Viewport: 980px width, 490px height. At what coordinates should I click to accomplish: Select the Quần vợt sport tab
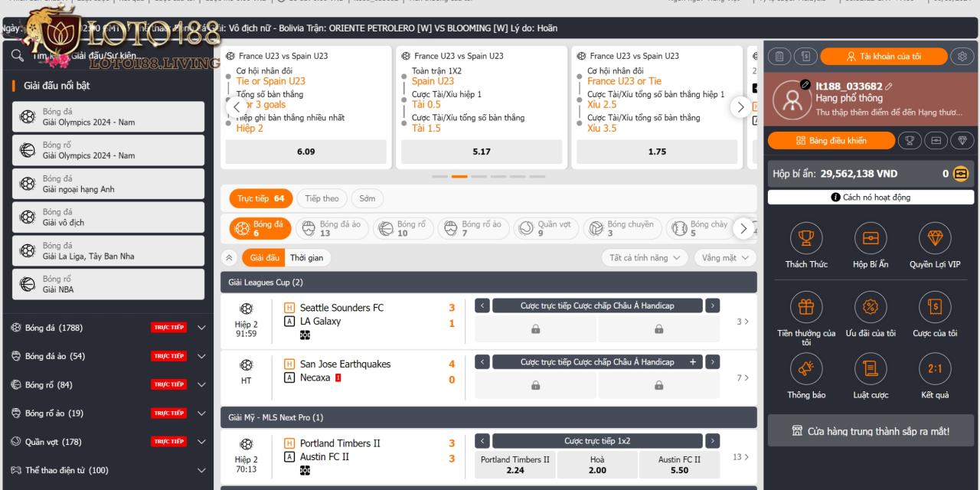point(545,228)
